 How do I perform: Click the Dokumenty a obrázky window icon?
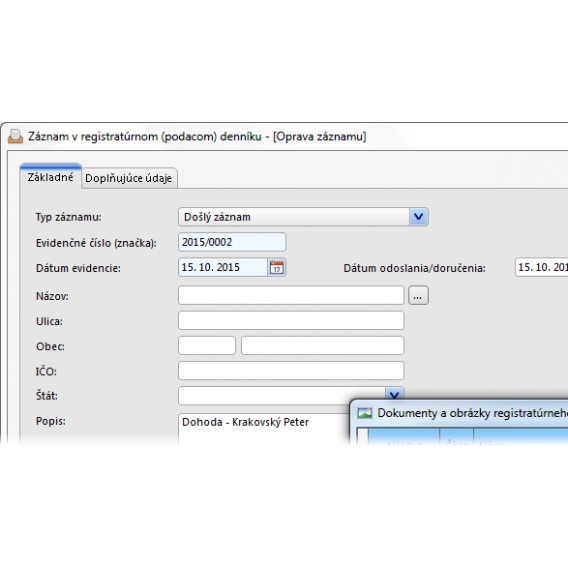pos(365,413)
